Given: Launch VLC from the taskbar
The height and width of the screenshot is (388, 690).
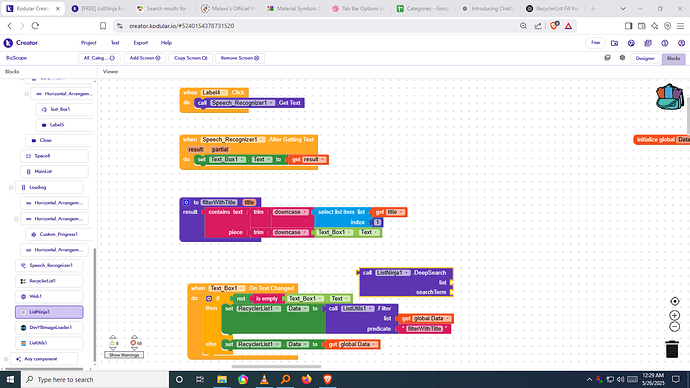Looking at the screenshot, I should [x=264, y=379].
